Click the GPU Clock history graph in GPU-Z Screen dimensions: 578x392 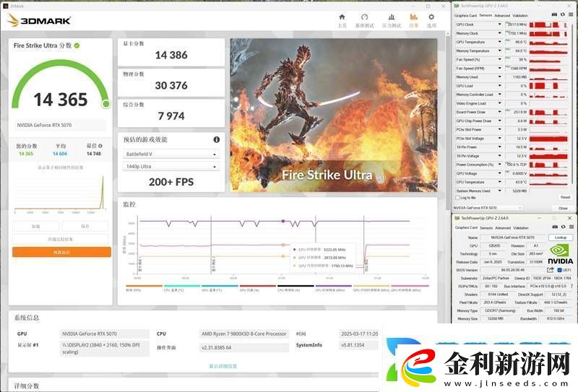pos(548,25)
